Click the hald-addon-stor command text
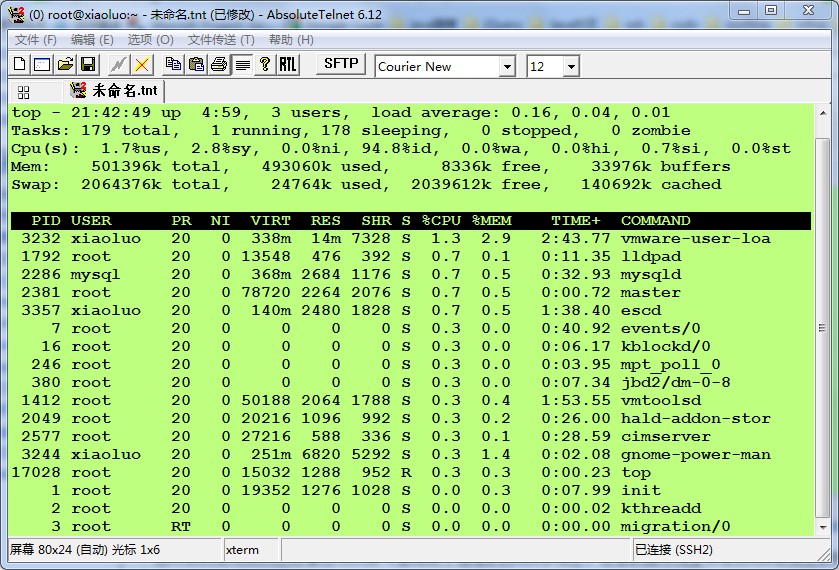Screen dimensions: 839x570 pyautogui.click(x=696, y=419)
